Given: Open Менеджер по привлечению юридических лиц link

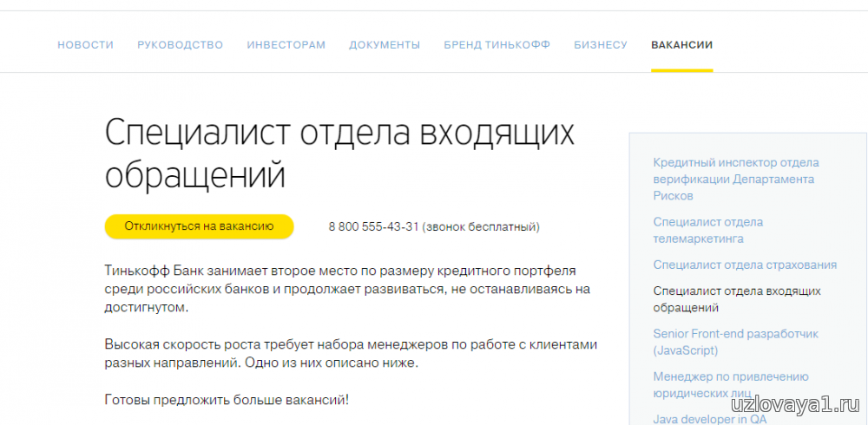Looking at the screenshot, I should point(731,384).
